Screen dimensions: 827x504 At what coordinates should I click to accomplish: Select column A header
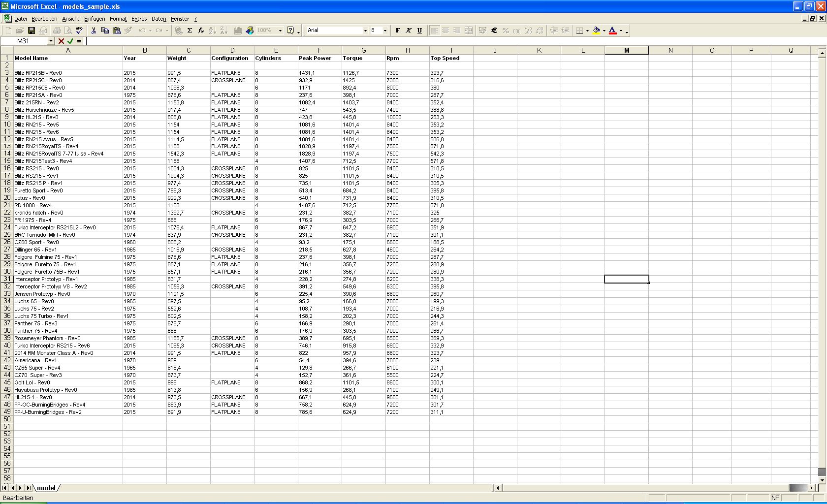[x=68, y=50]
